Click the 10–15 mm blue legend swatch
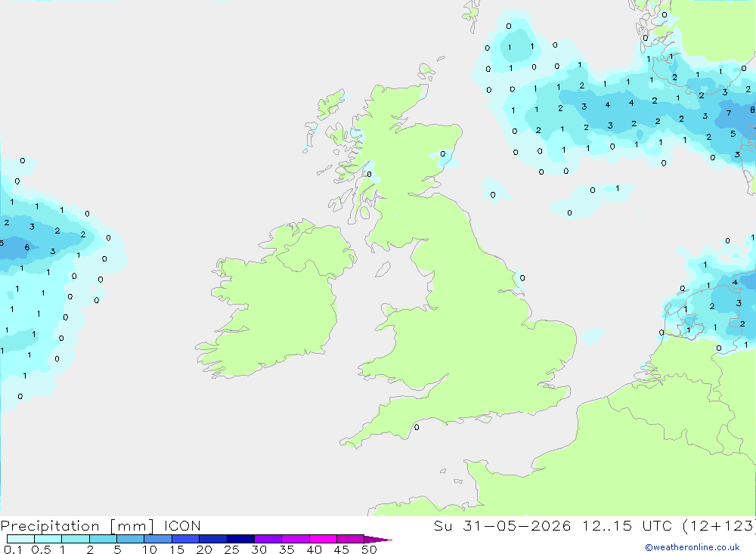The height and width of the screenshot is (554, 756). (158, 539)
